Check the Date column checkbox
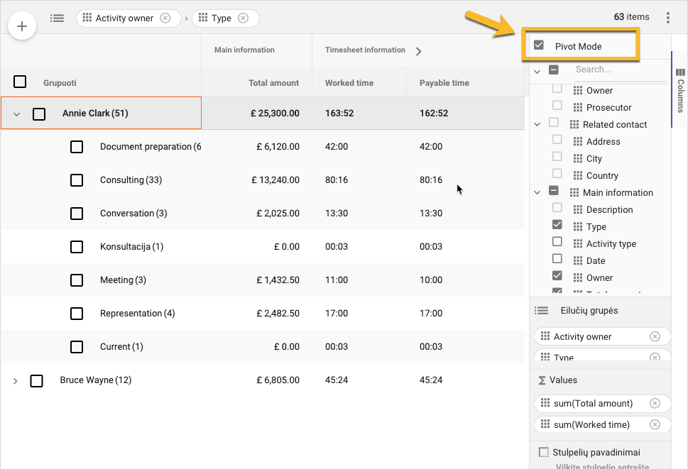Screen dimensions: 688x469 pos(557,258)
